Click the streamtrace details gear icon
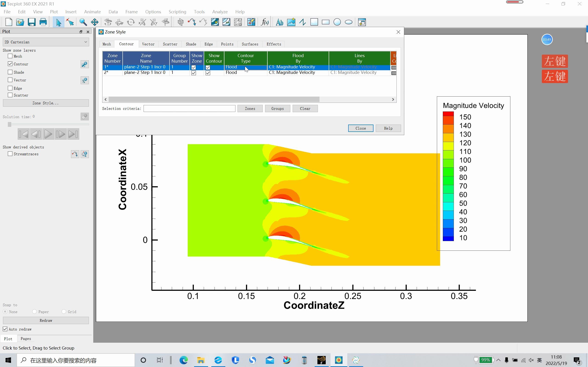Image resolution: width=588 pixels, height=367 pixels. [85, 154]
